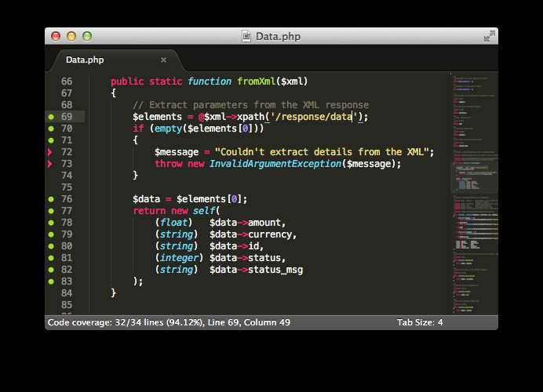Image resolution: width=543 pixels, height=392 pixels.
Task: Click 'return new self(' statement
Action: coord(177,211)
